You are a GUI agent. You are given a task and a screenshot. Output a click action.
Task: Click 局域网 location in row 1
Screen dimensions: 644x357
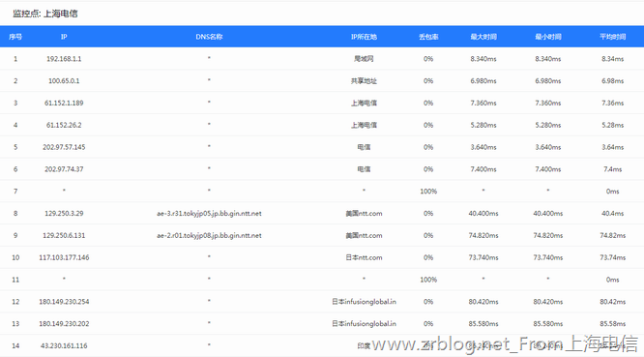(x=364, y=59)
